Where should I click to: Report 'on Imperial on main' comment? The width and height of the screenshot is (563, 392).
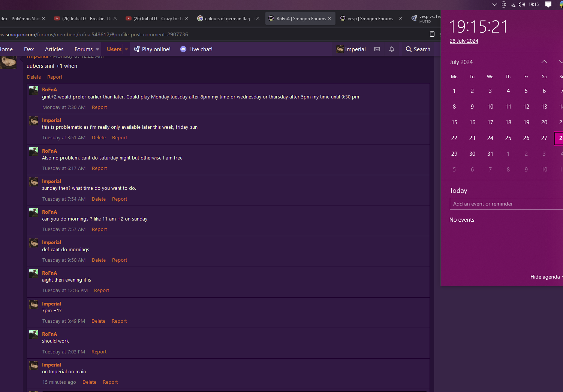[110, 382]
